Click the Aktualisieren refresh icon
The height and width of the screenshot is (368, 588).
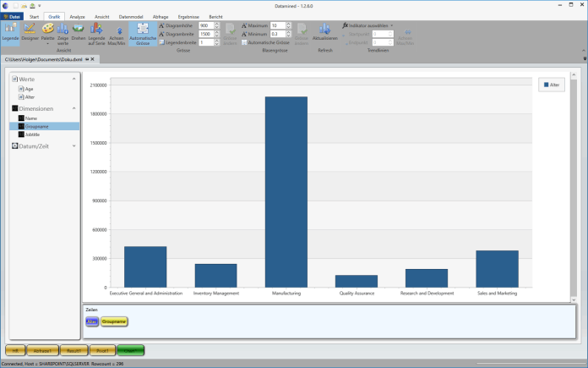[x=324, y=32]
